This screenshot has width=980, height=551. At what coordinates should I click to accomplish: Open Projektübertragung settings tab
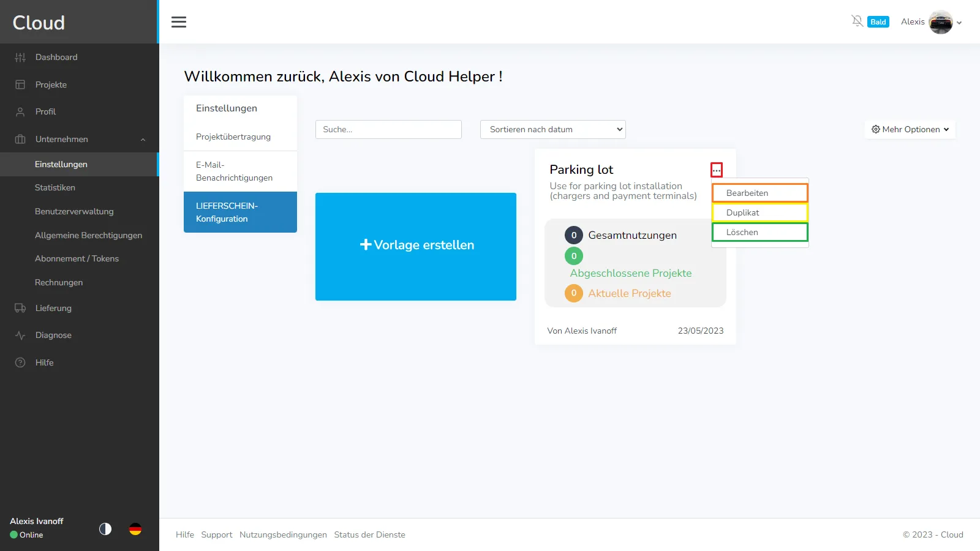click(240, 137)
